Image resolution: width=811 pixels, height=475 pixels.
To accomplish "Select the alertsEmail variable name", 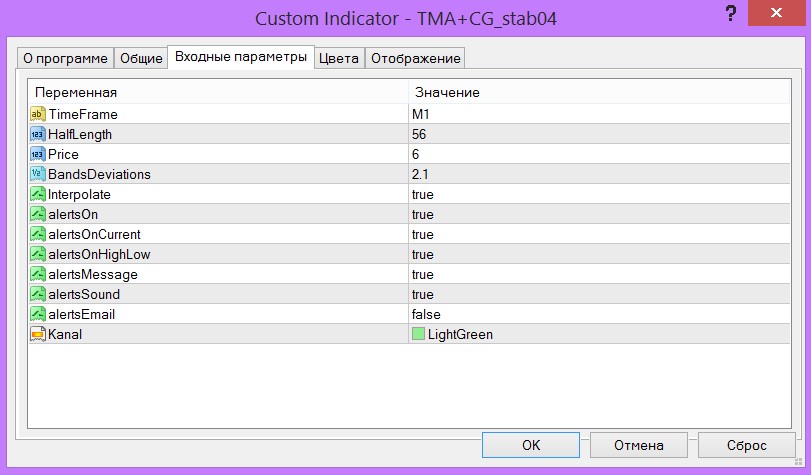I will click(x=82, y=315).
